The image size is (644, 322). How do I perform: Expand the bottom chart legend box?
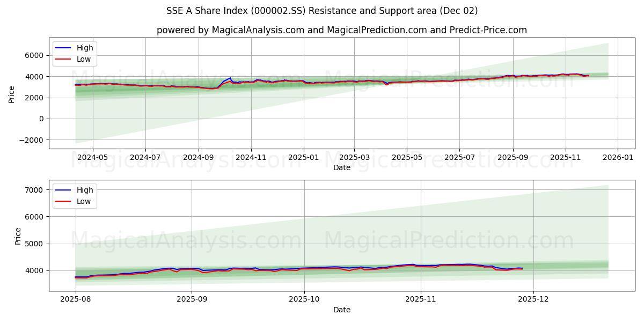(x=76, y=195)
